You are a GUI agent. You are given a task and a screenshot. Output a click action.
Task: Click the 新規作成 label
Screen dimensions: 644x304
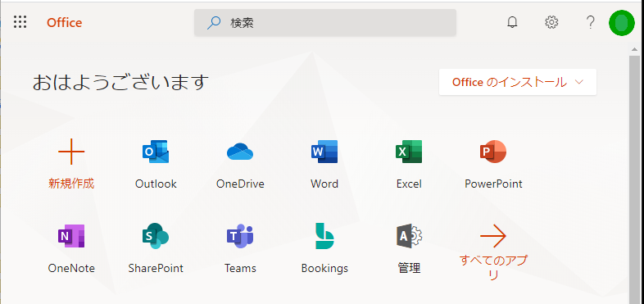tap(71, 184)
